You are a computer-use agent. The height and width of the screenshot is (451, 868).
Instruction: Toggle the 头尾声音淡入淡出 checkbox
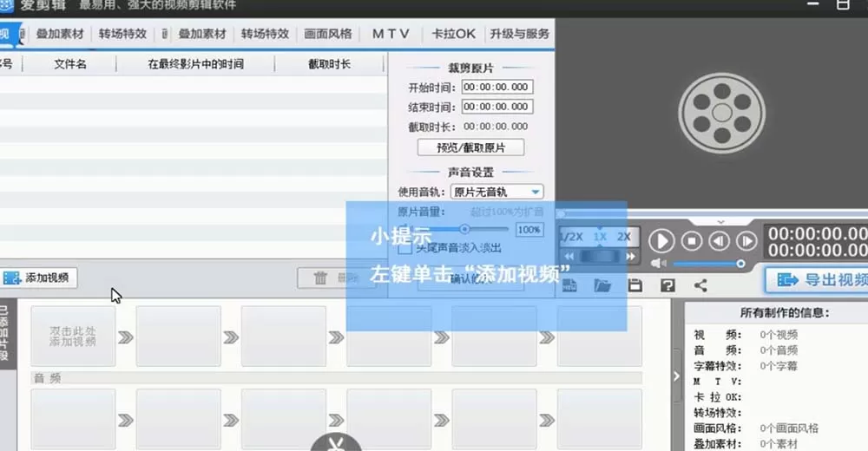[404, 248]
